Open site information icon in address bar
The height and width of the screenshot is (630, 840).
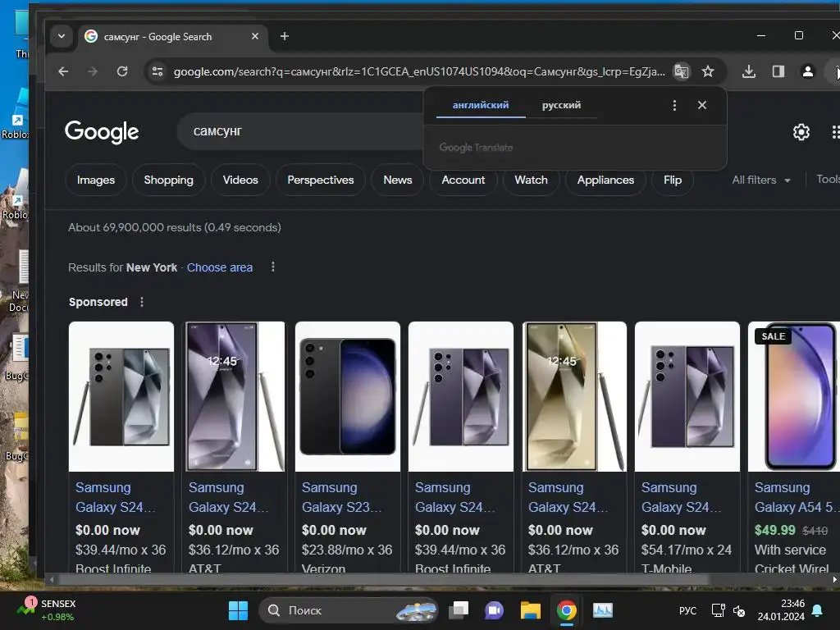(x=157, y=71)
